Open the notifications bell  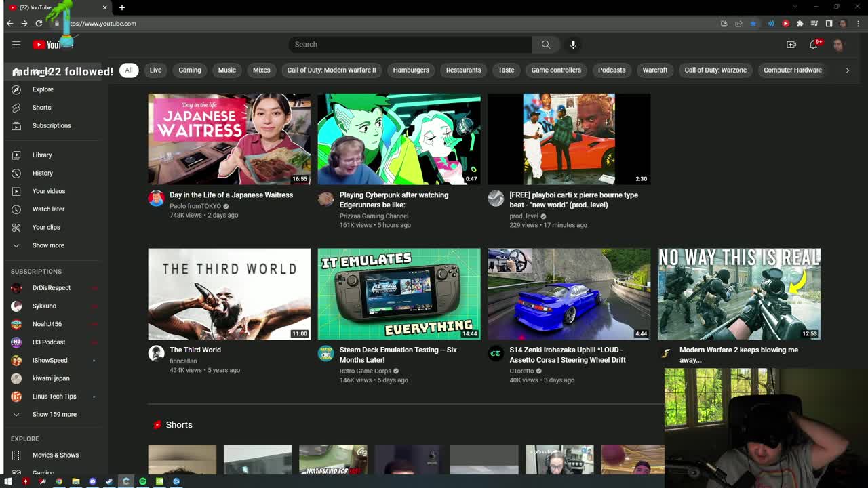pos(814,45)
